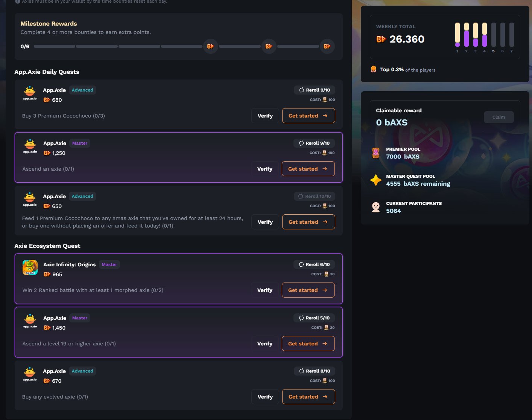Click the Current Participants face icon
This screenshot has height=420, width=532.
click(x=375, y=207)
